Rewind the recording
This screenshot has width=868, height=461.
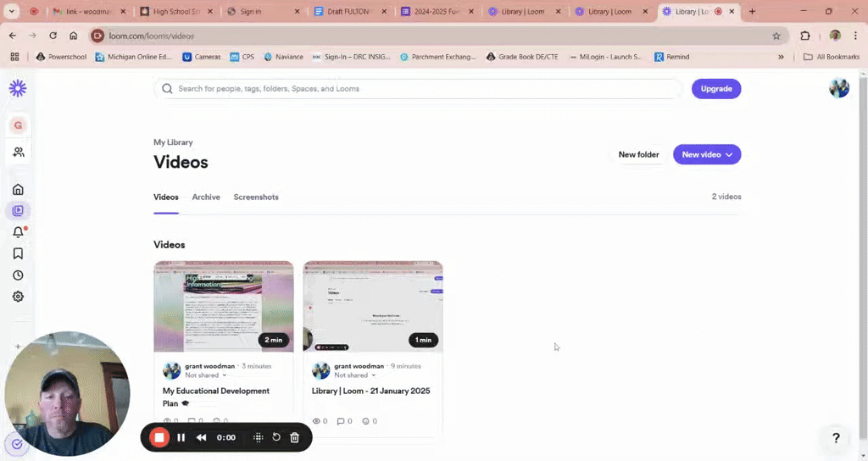[202, 438]
